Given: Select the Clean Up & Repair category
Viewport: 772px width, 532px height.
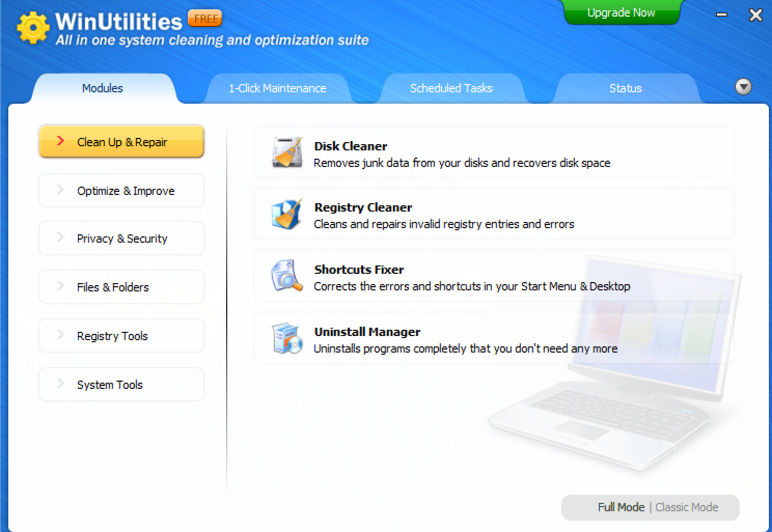Looking at the screenshot, I should 121,142.
